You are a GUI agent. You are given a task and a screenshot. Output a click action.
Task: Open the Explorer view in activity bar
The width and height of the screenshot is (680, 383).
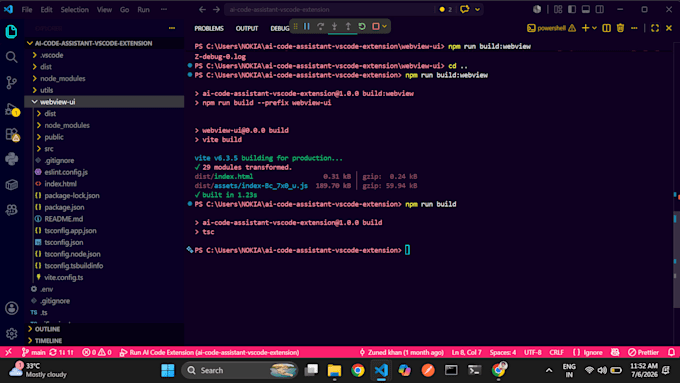point(11,32)
